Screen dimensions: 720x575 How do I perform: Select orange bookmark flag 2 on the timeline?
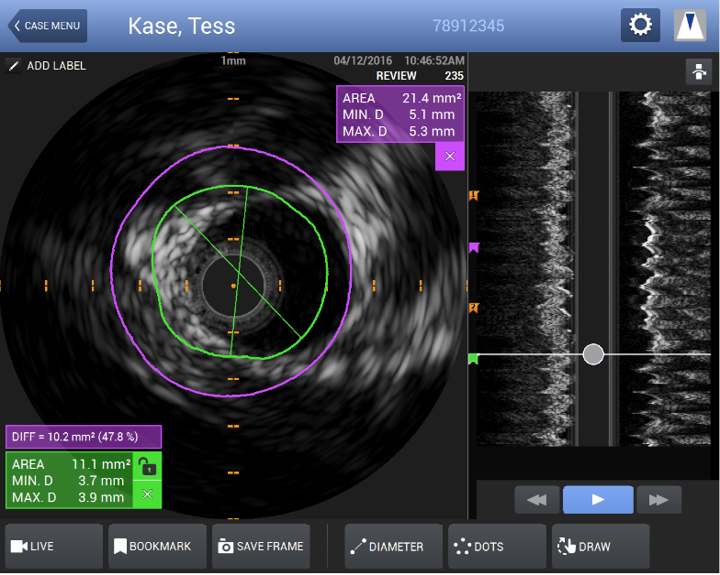coord(474,308)
